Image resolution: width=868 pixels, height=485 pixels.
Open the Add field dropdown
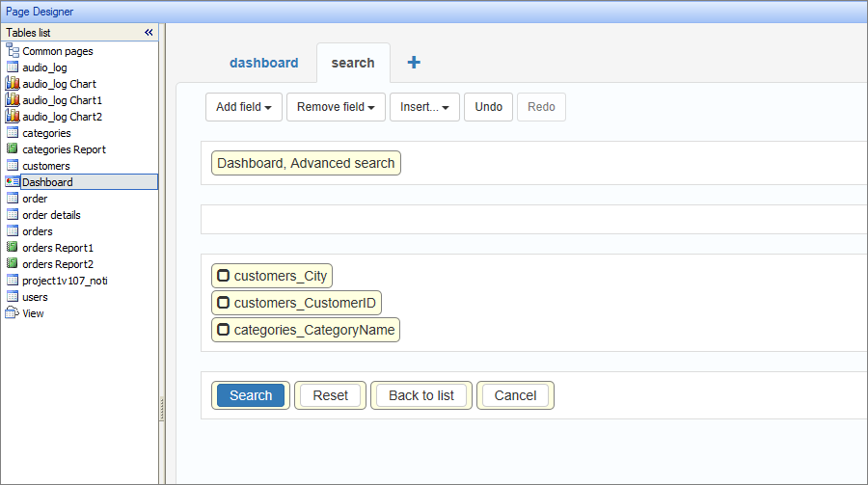tap(244, 107)
